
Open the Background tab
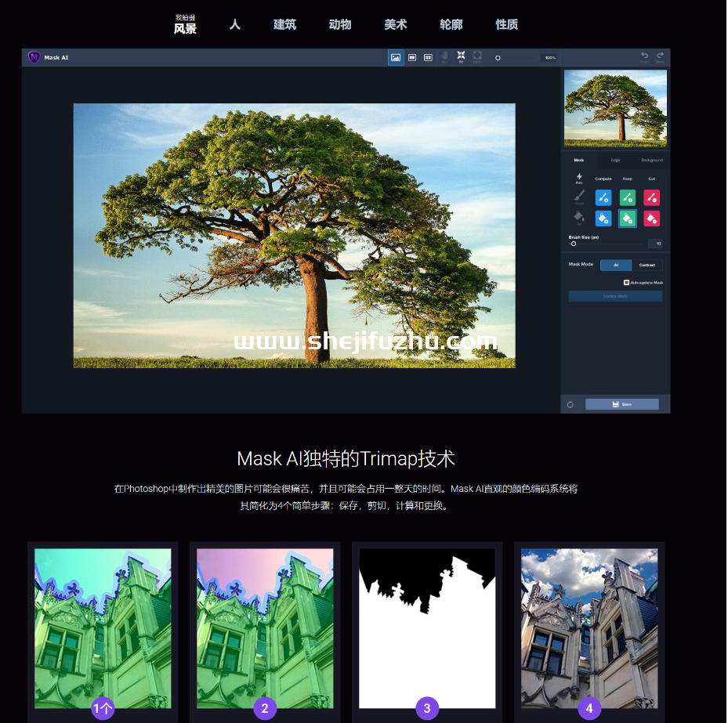(652, 160)
